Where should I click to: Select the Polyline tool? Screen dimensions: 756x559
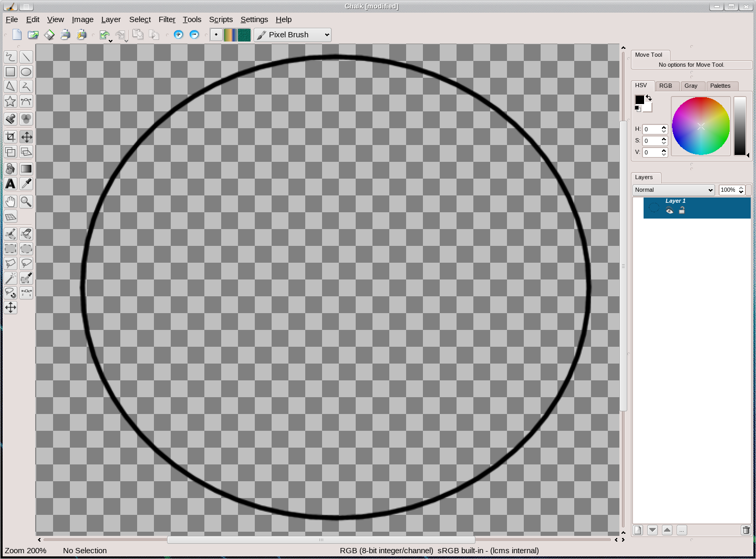tap(26, 86)
